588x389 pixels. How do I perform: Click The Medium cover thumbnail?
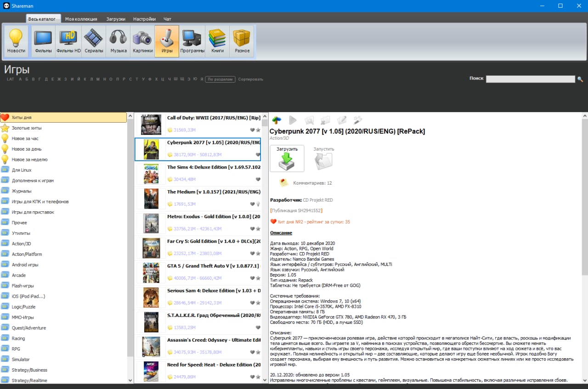click(x=151, y=199)
